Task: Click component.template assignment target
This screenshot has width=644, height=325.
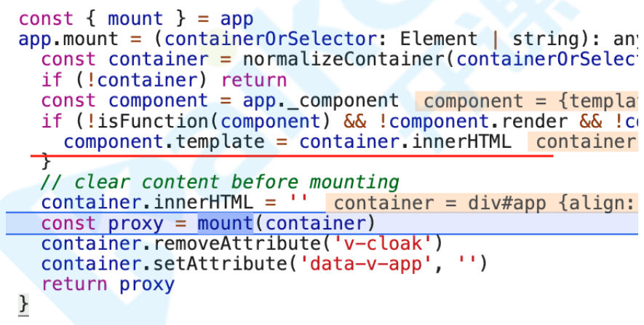Action: pyautogui.click(x=164, y=142)
